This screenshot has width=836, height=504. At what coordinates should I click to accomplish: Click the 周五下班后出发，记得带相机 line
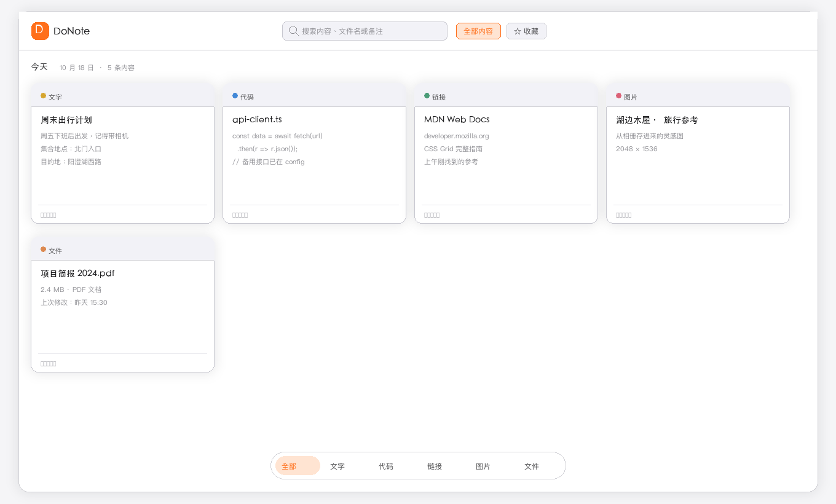[x=84, y=136]
